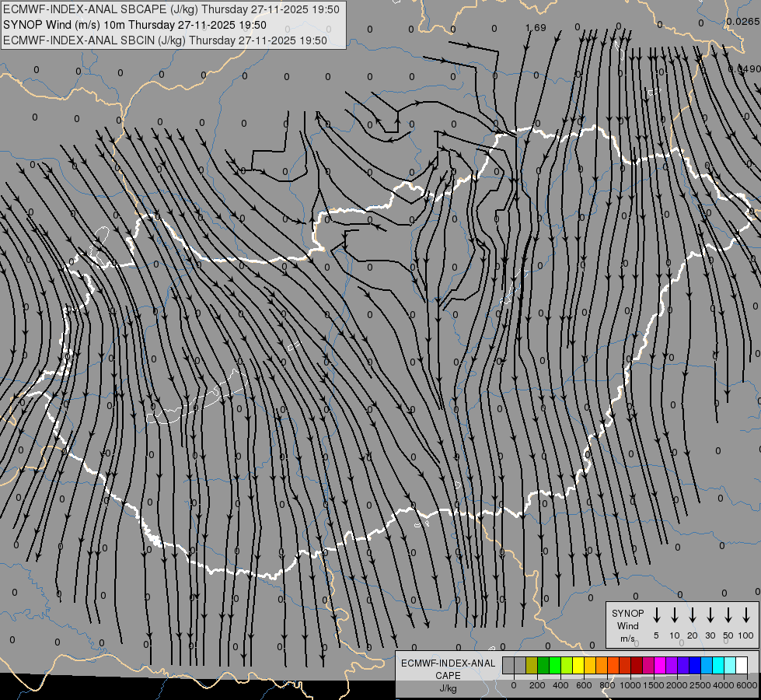Click the '1000' tick label on the color scale
This screenshot has width=761, height=700.
630,685
